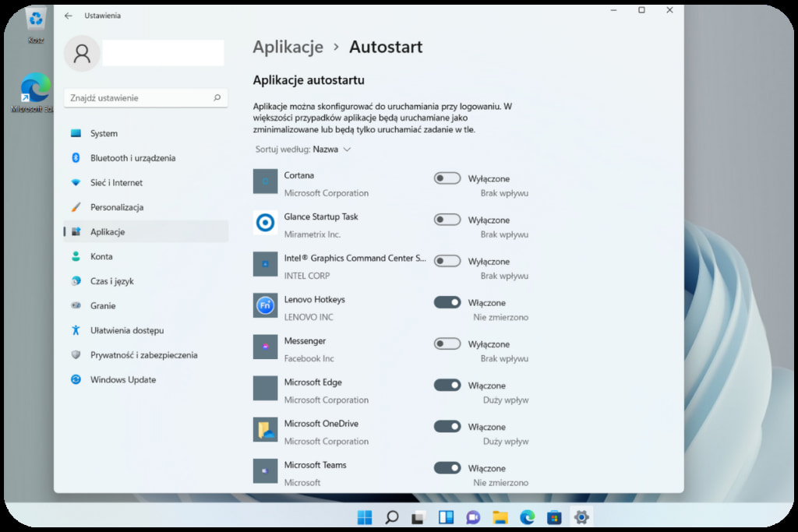
Task: Open Granie settings category
Action: pyautogui.click(x=146, y=305)
